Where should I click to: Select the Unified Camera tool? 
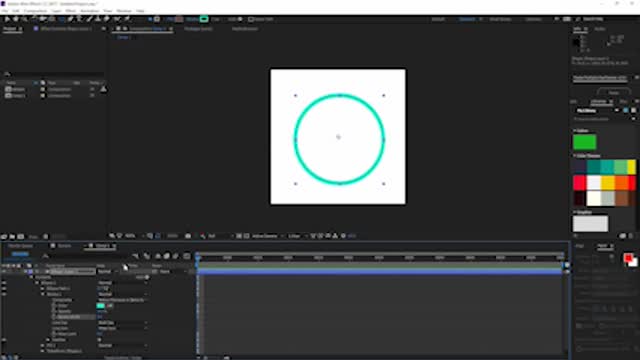(43, 19)
